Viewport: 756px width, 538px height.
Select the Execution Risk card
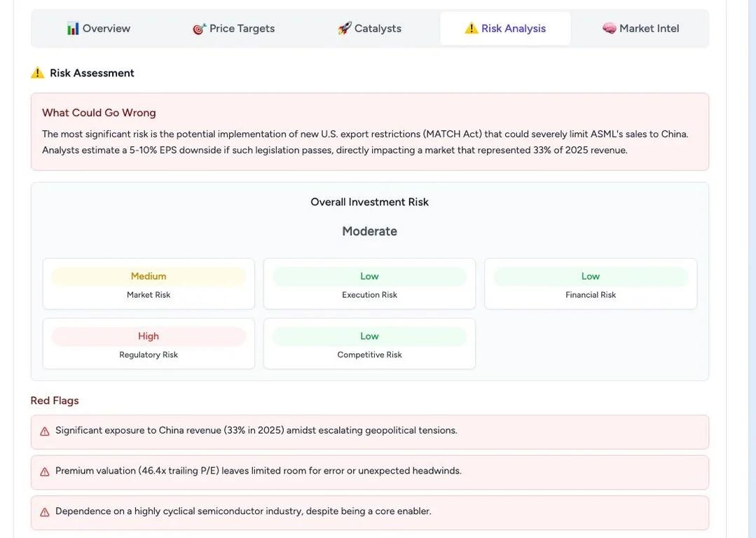pyautogui.click(x=369, y=284)
